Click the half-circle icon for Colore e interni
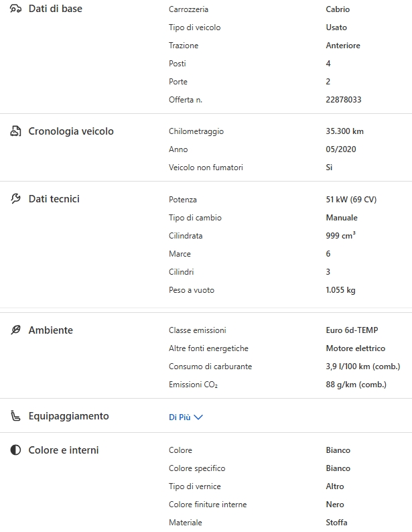412x532 pixels. (x=15, y=450)
